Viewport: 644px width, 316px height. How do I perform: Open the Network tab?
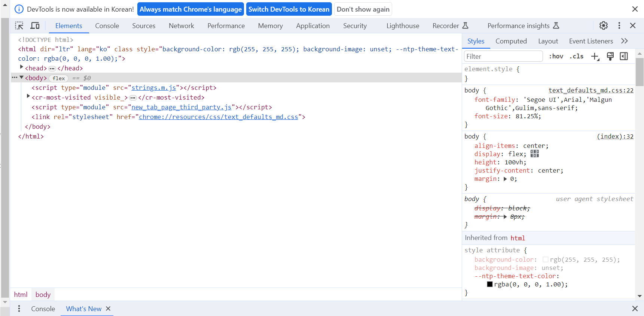[181, 25]
